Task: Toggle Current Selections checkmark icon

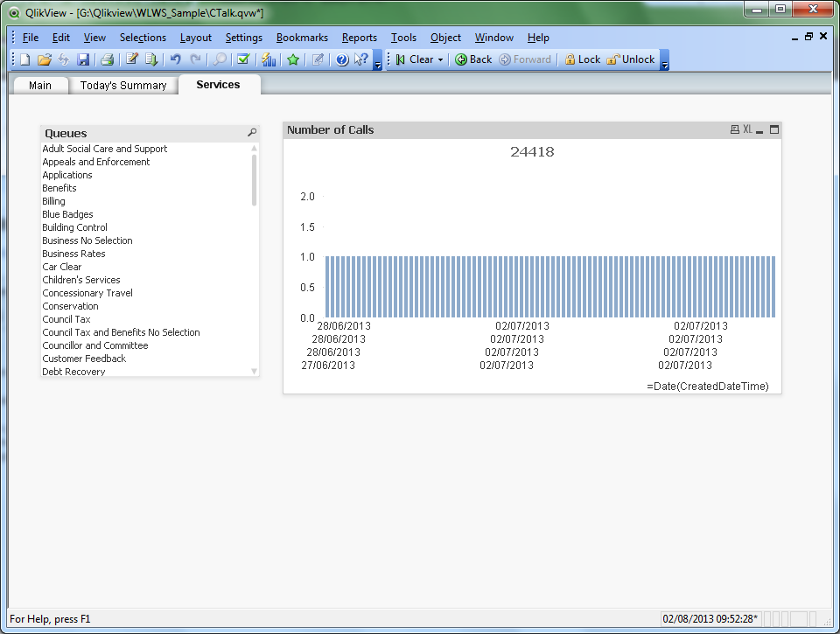Action: coord(243,59)
